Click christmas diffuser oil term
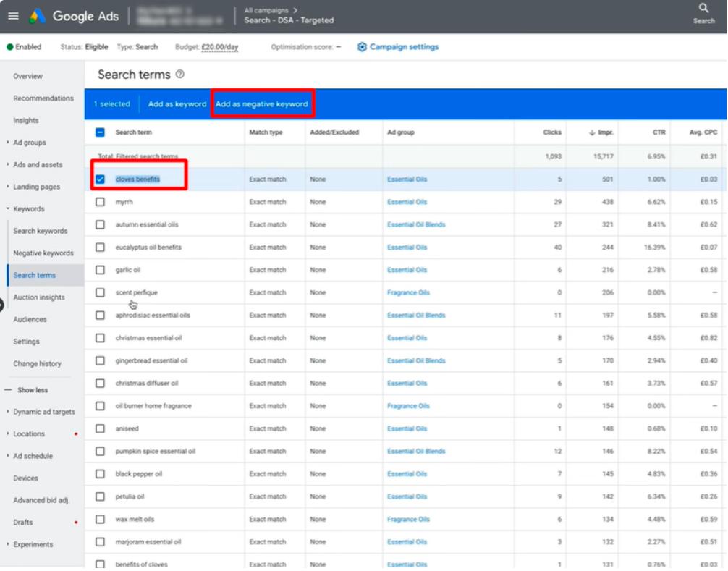 point(147,384)
